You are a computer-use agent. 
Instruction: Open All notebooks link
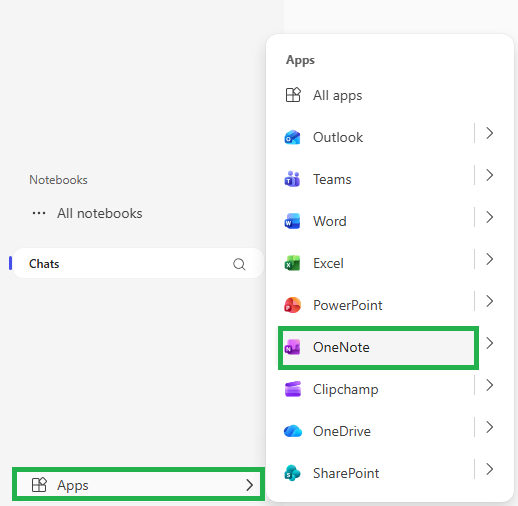click(99, 214)
